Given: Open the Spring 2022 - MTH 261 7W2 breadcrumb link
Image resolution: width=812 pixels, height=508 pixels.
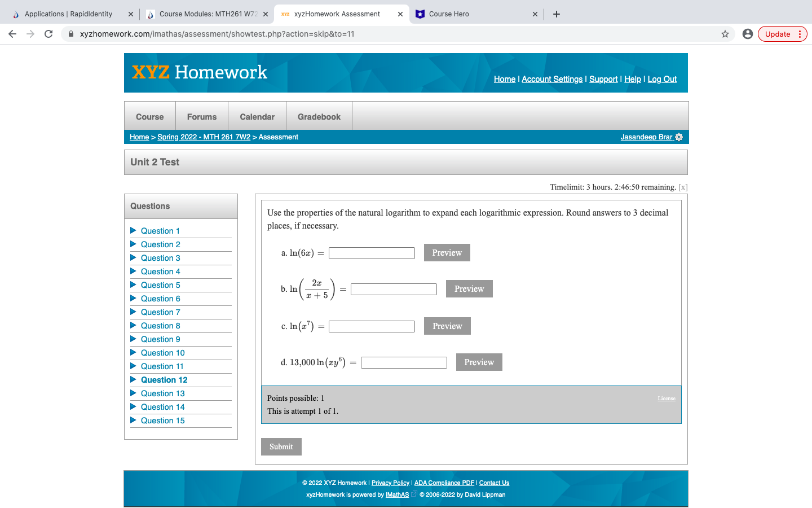Looking at the screenshot, I should click(x=204, y=137).
